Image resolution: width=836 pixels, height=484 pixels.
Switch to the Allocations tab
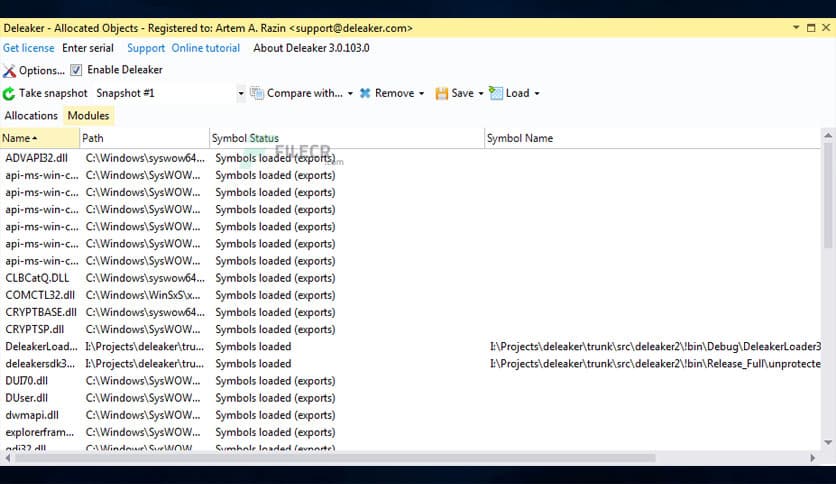31,116
